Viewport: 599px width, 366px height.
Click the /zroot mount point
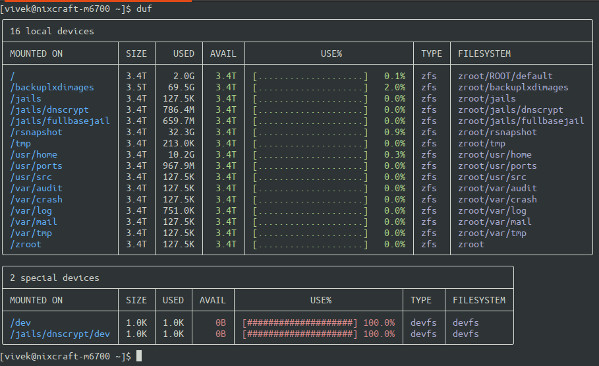(26, 245)
